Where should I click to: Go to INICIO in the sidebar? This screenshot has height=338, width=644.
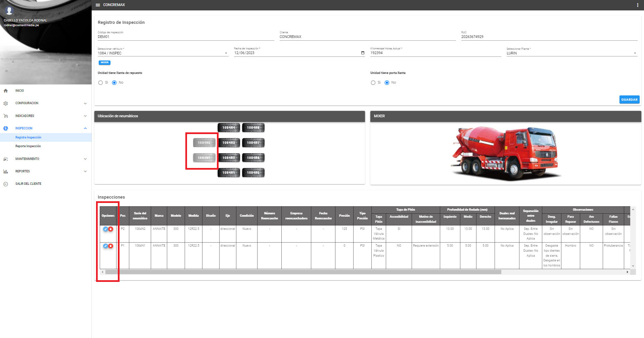click(19, 91)
